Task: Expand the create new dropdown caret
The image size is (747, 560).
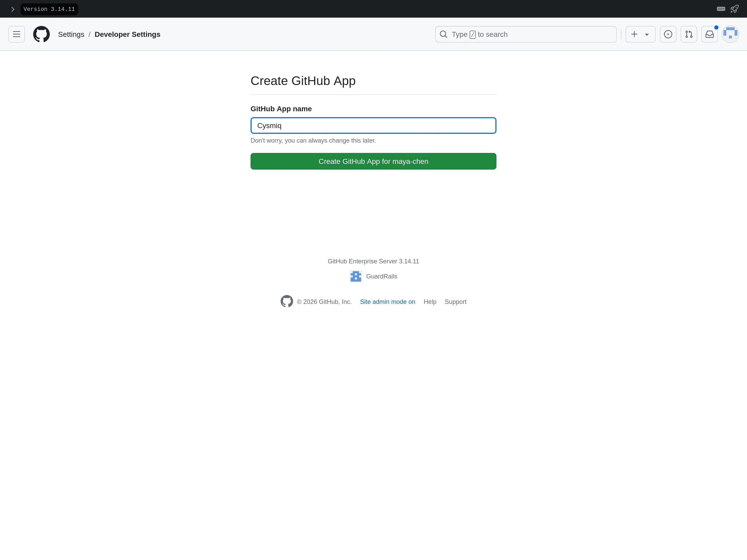Action: click(647, 34)
